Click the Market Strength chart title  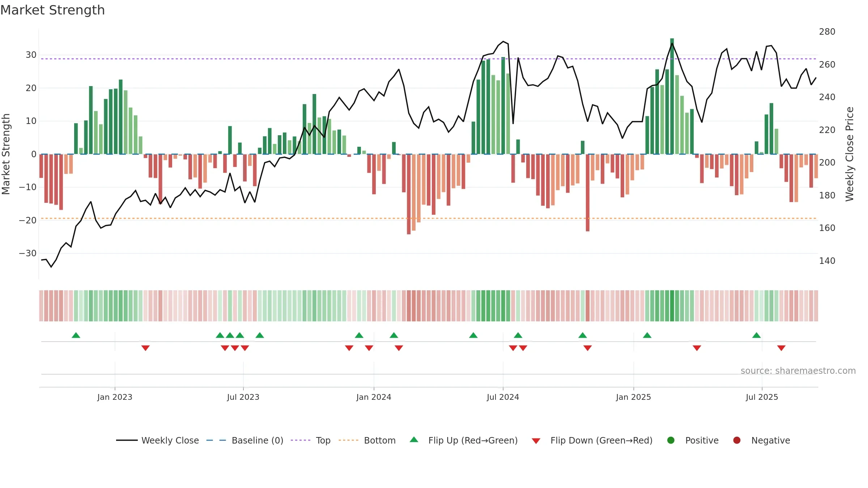pos(52,10)
